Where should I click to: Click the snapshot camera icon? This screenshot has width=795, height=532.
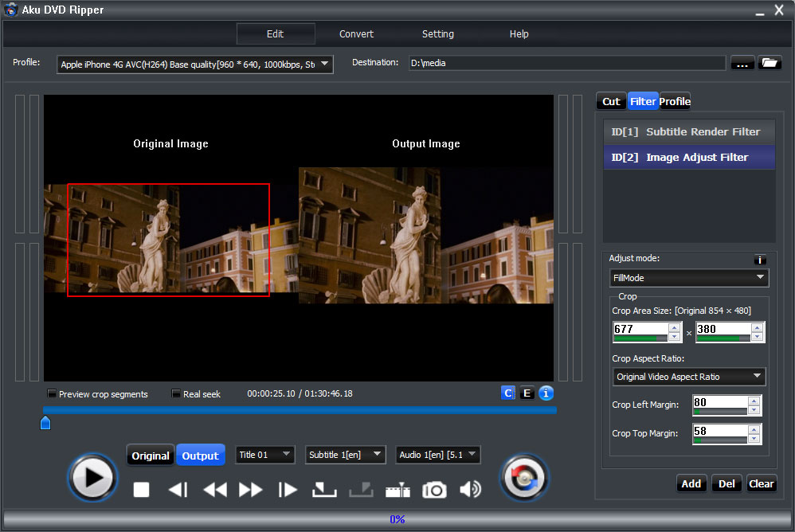pos(434,490)
